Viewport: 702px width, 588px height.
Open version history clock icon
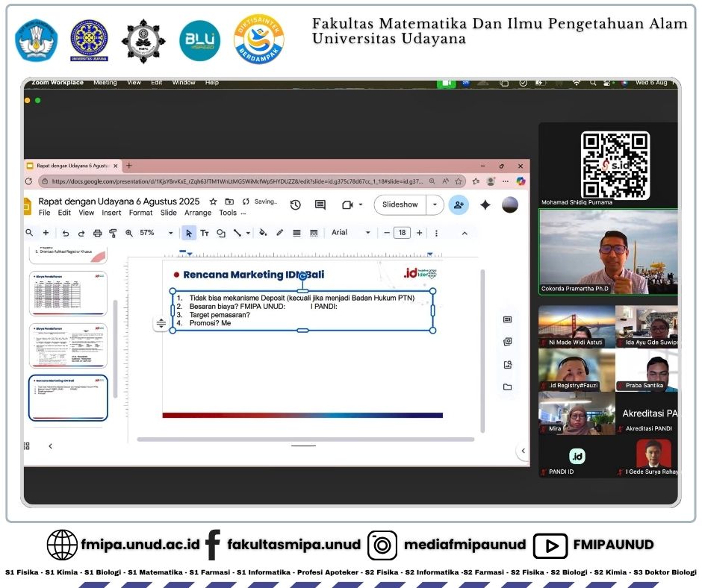coord(295,205)
